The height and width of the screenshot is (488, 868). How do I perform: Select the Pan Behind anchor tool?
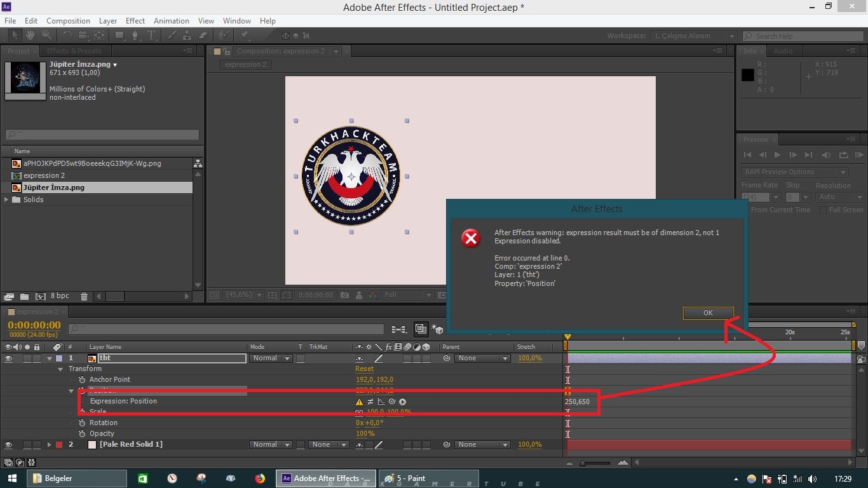(x=99, y=36)
